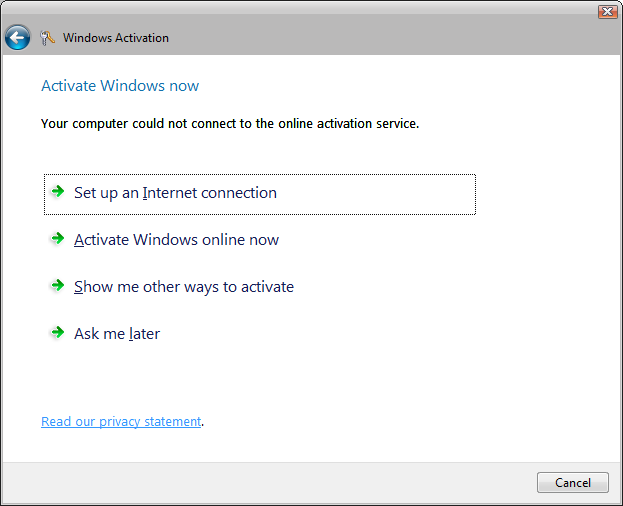Click the Cancel button
The image size is (623, 506).
click(573, 483)
